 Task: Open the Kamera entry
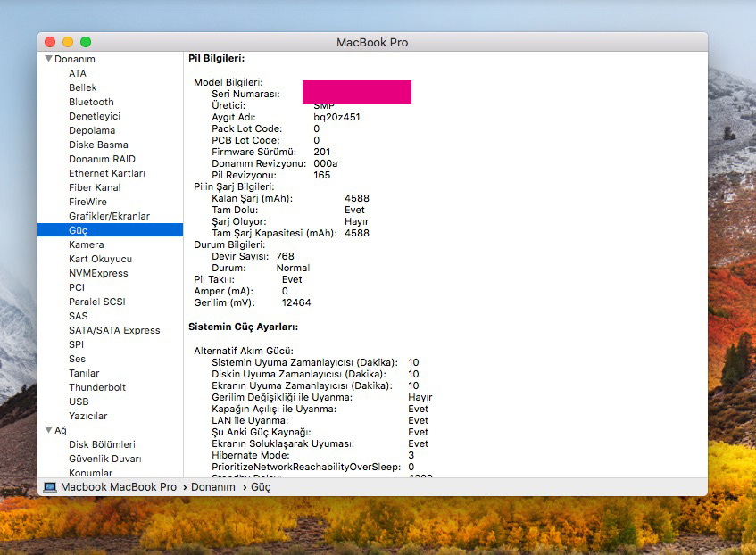click(x=87, y=244)
